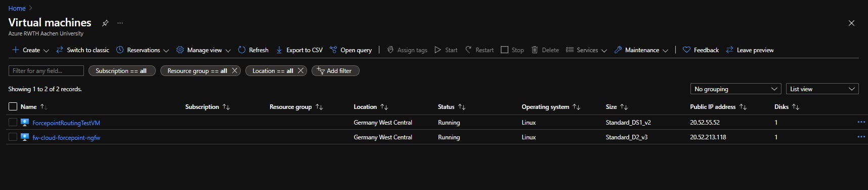The width and height of the screenshot is (868, 190).
Task: Switch to classic view
Action: pos(82,50)
